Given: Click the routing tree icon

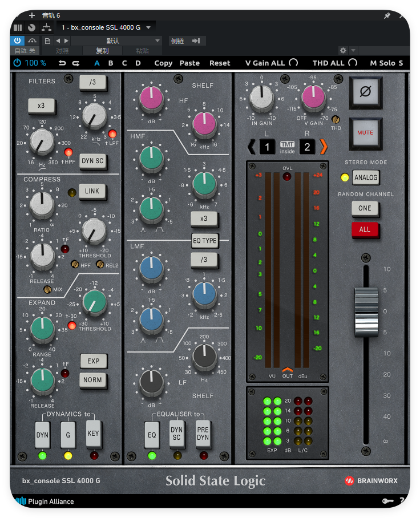Looking at the screenshot, I should click(46, 28).
